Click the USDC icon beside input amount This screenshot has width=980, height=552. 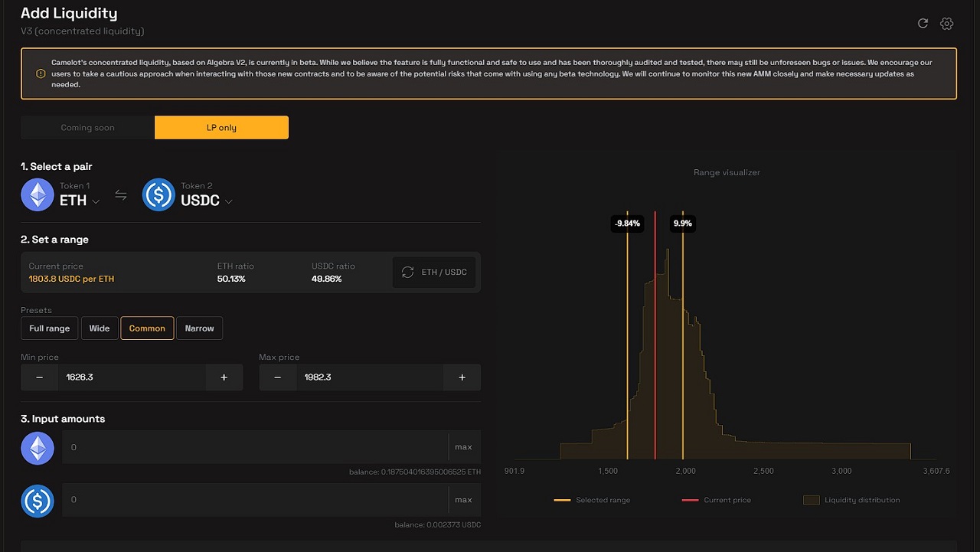(x=38, y=501)
